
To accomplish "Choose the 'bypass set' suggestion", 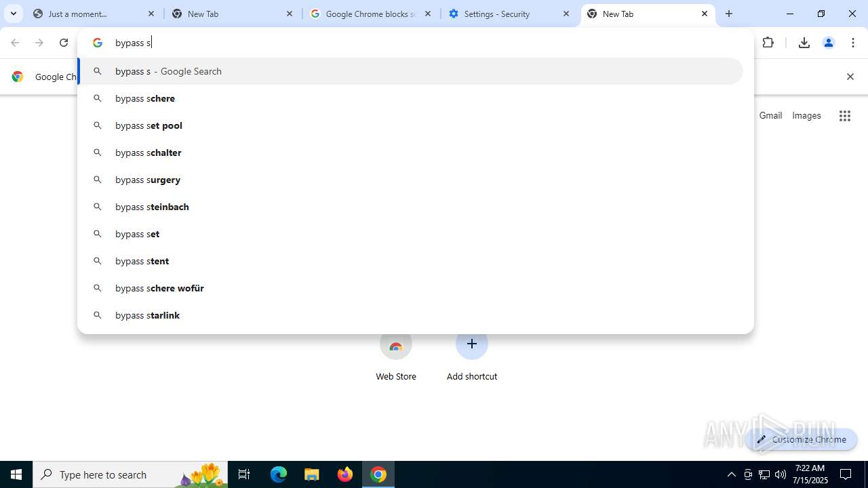I will point(410,234).
